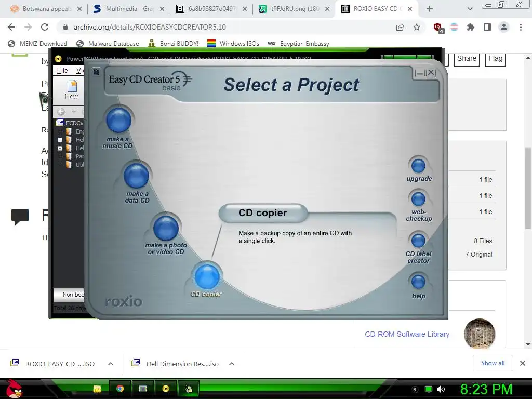Click the CD-ROM Software Library thumbnail
This screenshot has width=532, height=399.
(x=480, y=334)
